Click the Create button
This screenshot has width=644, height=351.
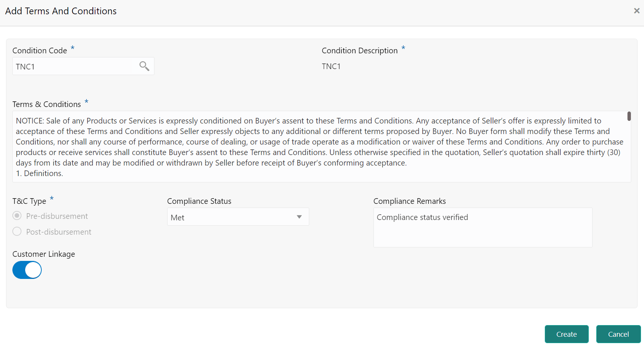[x=566, y=334]
